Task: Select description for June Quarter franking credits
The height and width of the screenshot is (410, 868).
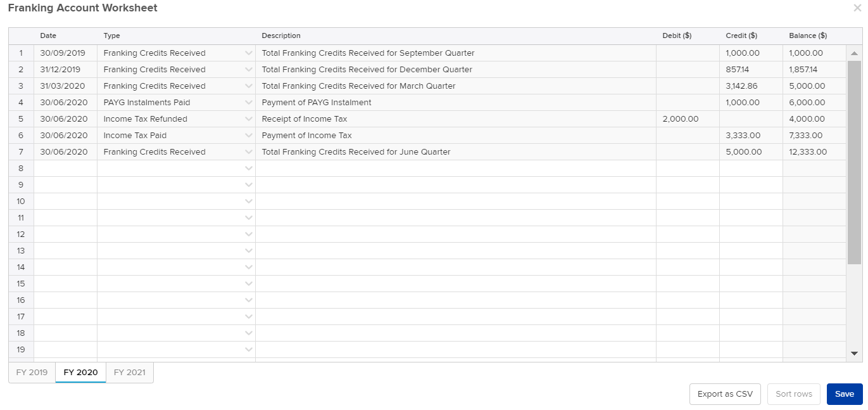Action: 456,152
